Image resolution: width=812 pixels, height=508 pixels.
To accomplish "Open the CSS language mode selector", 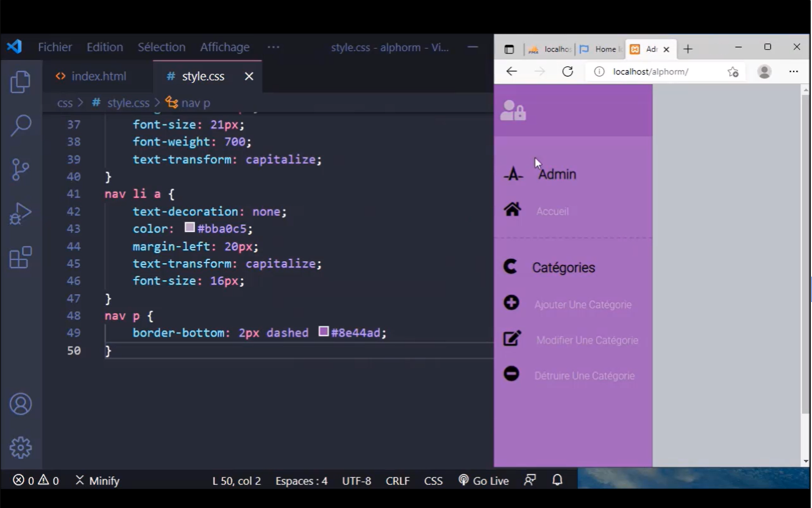I will coord(433,481).
